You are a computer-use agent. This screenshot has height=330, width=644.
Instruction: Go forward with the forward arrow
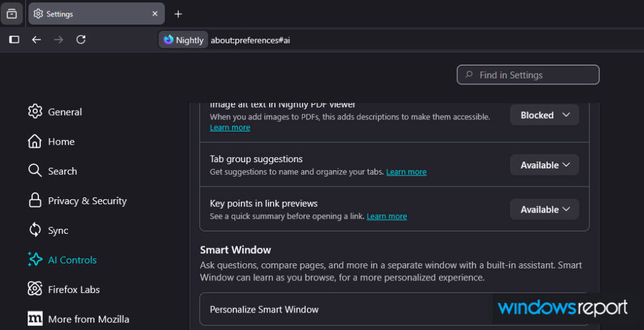click(58, 40)
